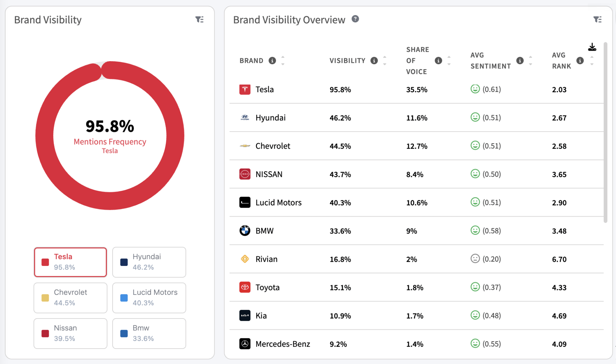Screen dimensions: 616x364
Task: Sort table by VISIBILITY column arrows
Action: pyautogui.click(x=384, y=61)
